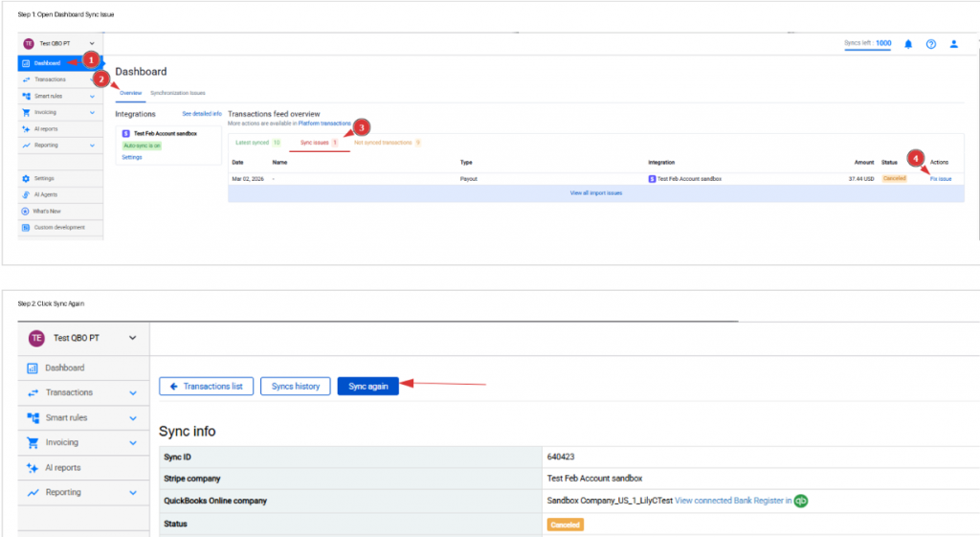This screenshot has width=980, height=537.
Task: Click AI Agents icon in Step 1 sidebar
Action: point(26,194)
